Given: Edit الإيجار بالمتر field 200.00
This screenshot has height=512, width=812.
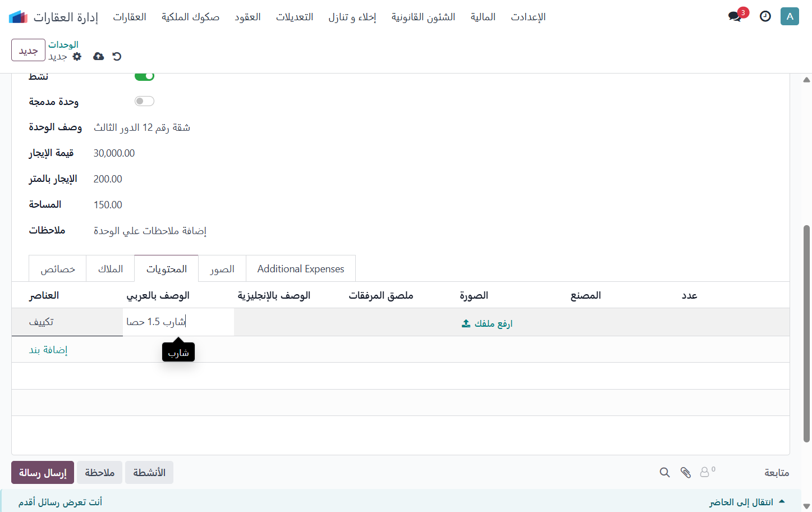Looking at the screenshot, I should 108,179.
